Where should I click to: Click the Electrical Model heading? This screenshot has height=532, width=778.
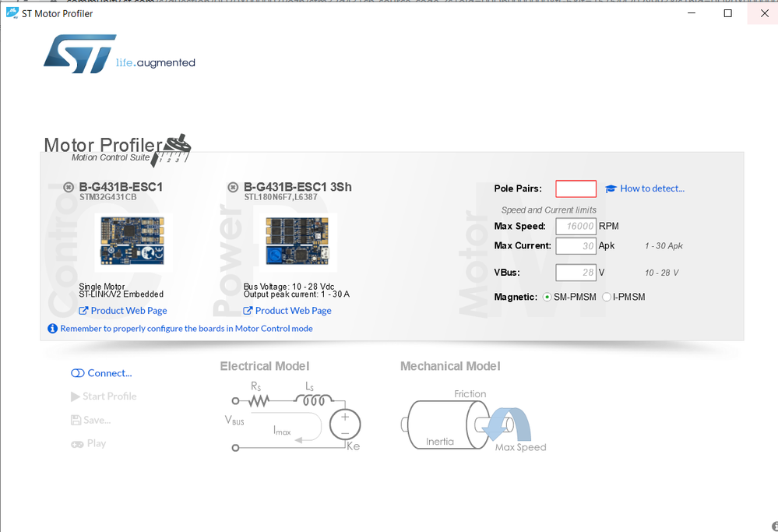point(265,366)
